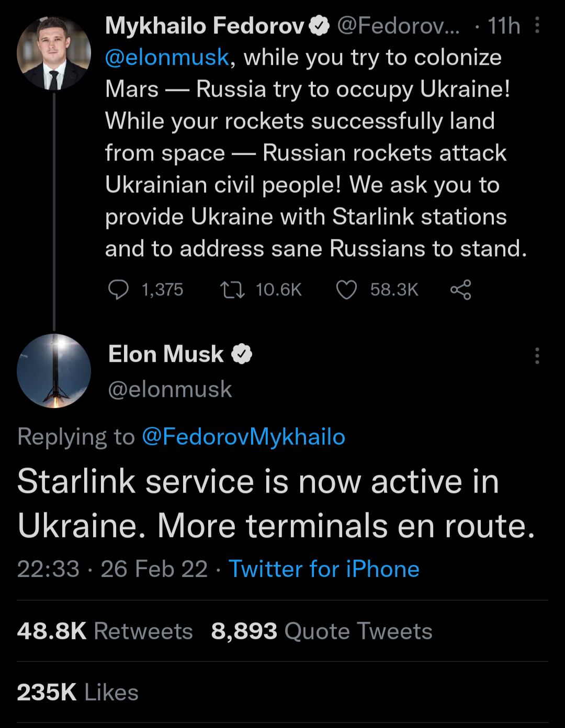
Task: Open Mykhailo Fedorov's profile picture
Action: point(54,53)
